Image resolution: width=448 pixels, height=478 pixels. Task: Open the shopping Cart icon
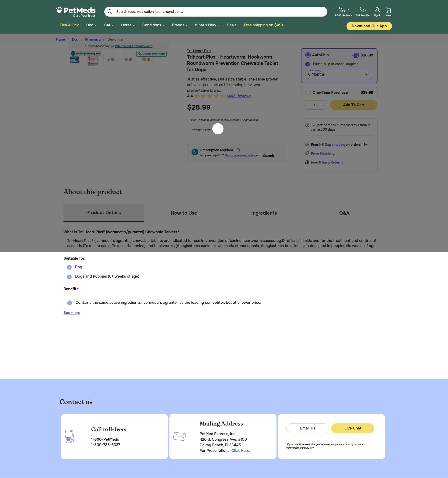388,10
